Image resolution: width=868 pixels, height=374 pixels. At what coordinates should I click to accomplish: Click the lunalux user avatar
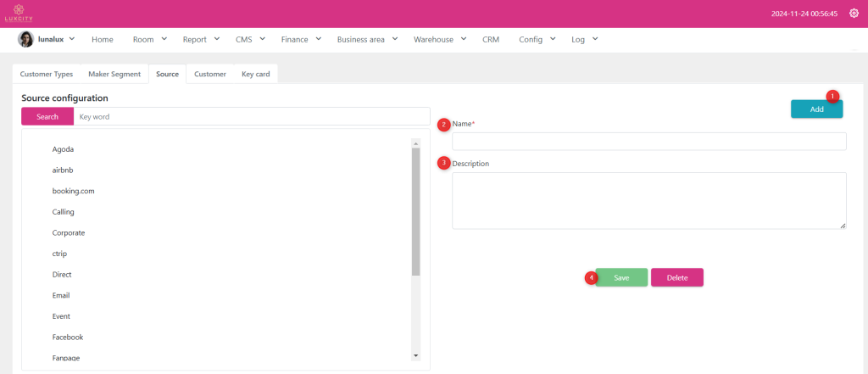pos(25,39)
